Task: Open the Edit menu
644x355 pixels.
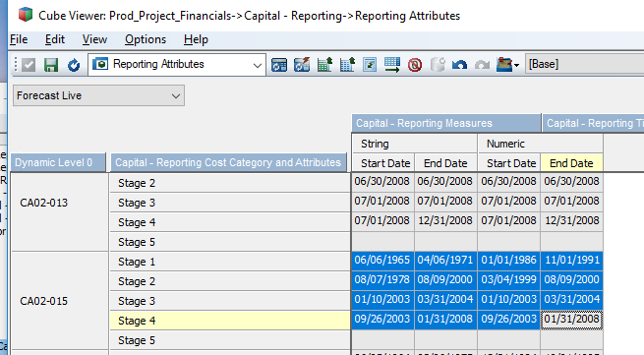Action: 55,39
